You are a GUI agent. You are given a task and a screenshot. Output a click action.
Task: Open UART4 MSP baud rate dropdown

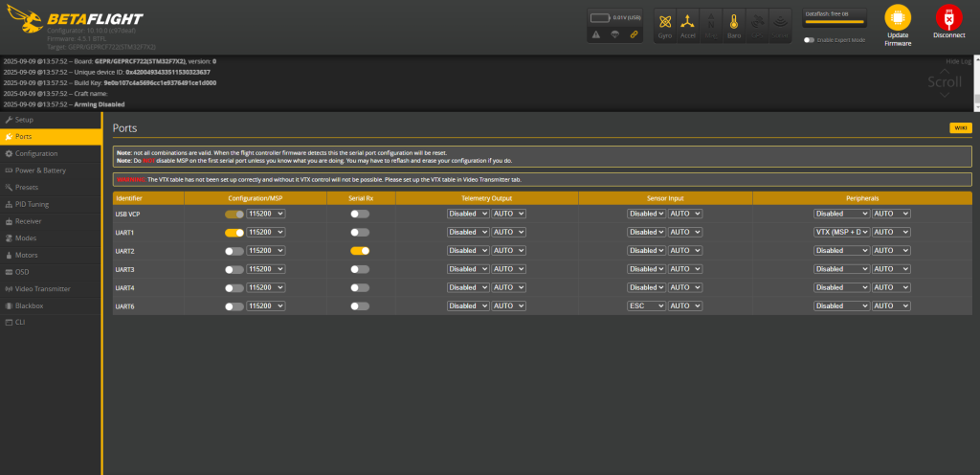pos(266,288)
